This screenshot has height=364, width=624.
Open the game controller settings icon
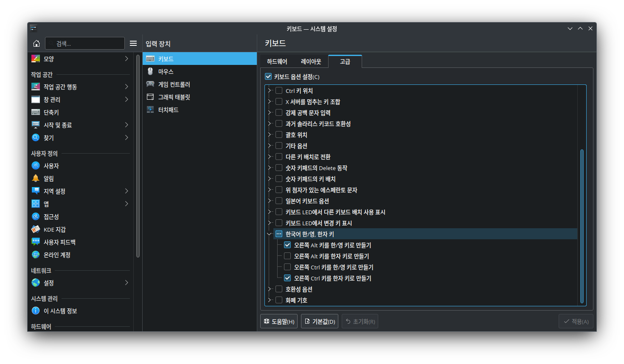(x=150, y=84)
